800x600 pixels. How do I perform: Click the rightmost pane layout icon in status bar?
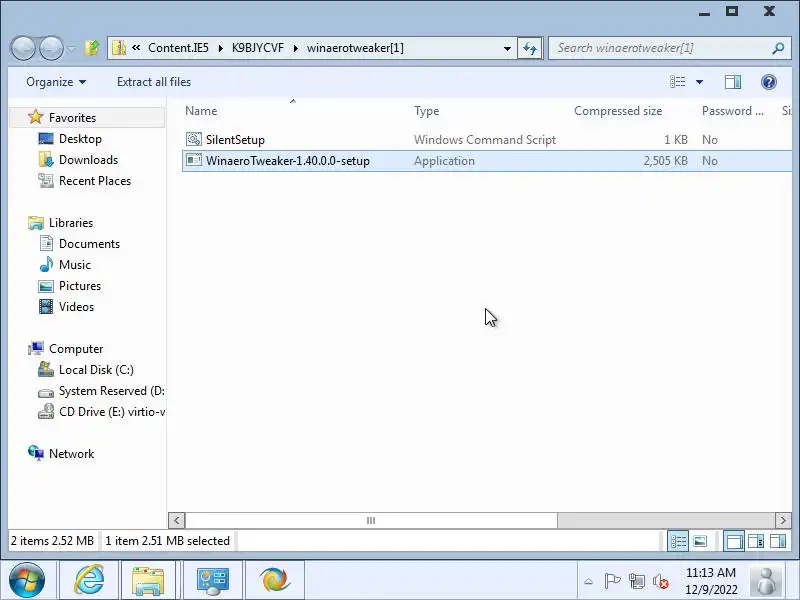click(778, 541)
